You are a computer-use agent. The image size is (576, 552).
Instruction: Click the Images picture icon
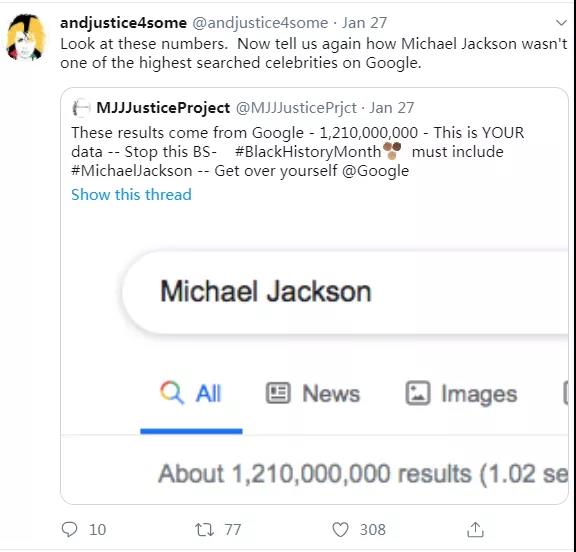point(418,393)
